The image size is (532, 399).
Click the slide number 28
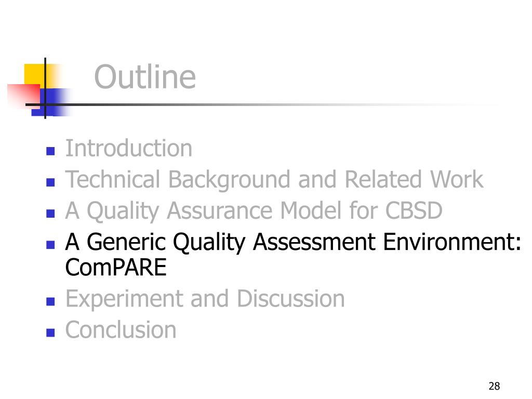click(495, 386)
